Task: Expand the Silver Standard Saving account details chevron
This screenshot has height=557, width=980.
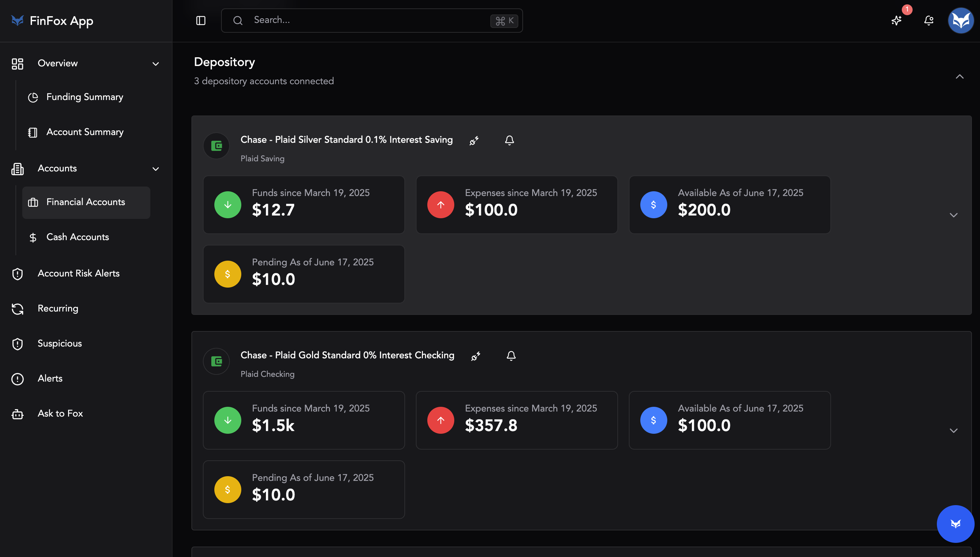Action: (954, 215)
